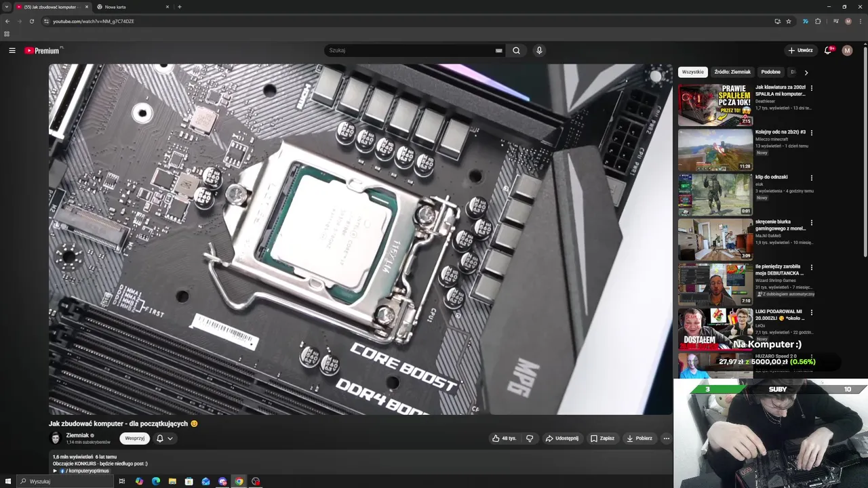Open options for 'LUKI PODAROWAŁ MI' video

pos(812,312)
